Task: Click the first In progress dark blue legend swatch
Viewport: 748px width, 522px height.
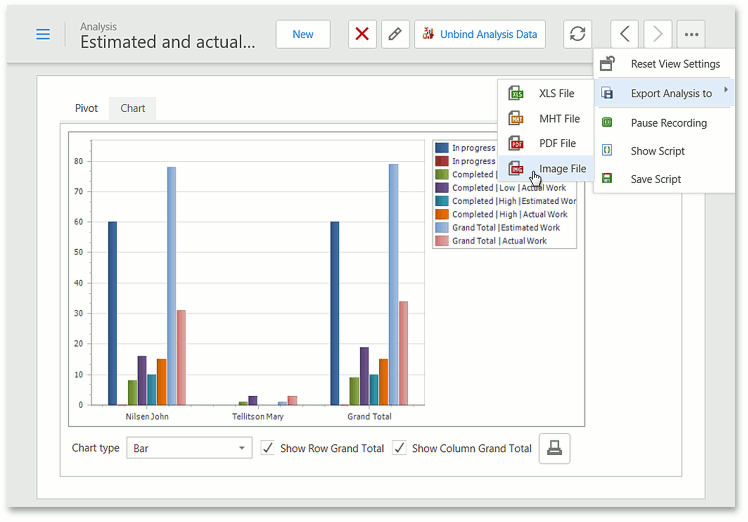Action: click(x=442, y=147)
